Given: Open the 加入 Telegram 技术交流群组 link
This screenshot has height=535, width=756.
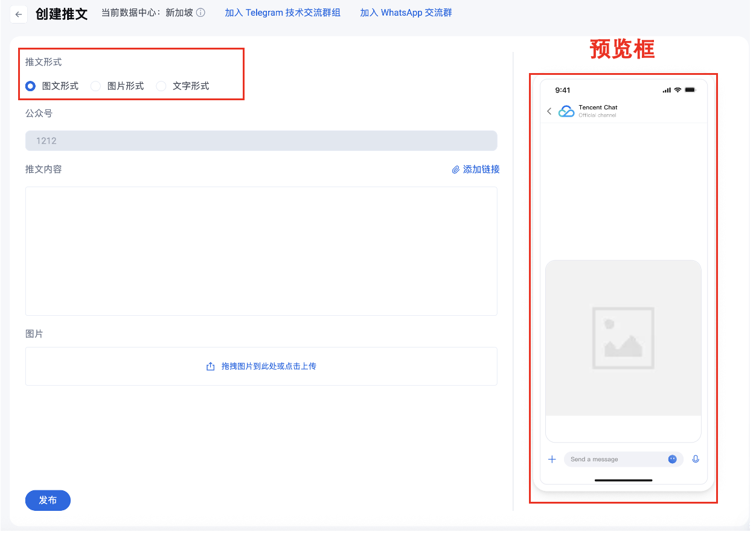Looking at the screenshot, I should pos(283,13).
